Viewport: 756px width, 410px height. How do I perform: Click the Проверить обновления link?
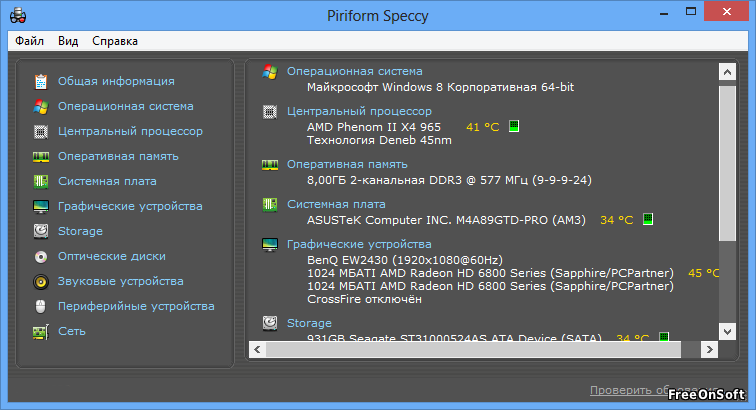(x=654, y=390)
